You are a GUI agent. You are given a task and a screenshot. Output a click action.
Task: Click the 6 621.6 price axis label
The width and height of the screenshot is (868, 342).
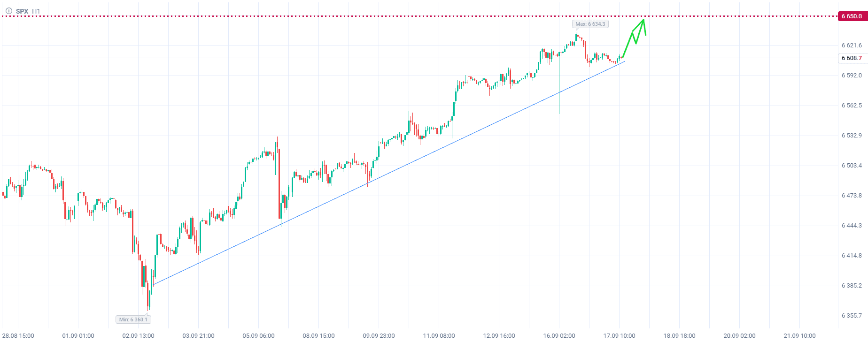[x=852, y=46]
